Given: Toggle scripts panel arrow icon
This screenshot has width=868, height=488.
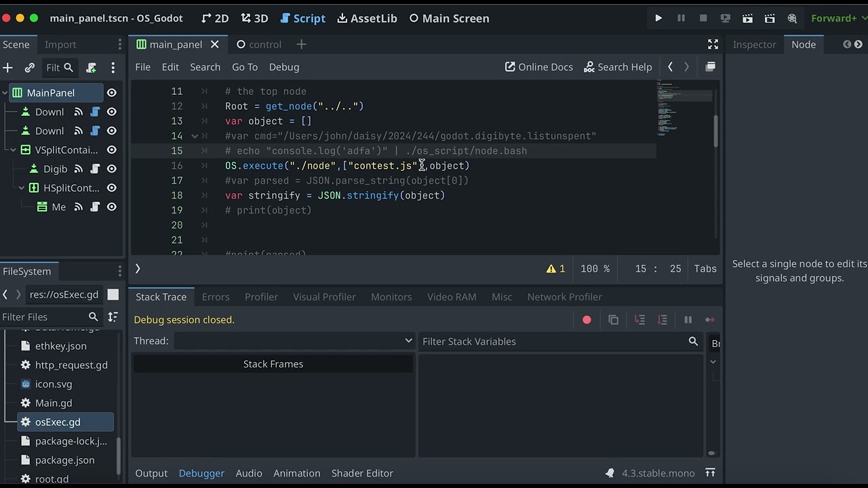Looking at the screenshot, I should pyautogui.click(x=138, y=268).
